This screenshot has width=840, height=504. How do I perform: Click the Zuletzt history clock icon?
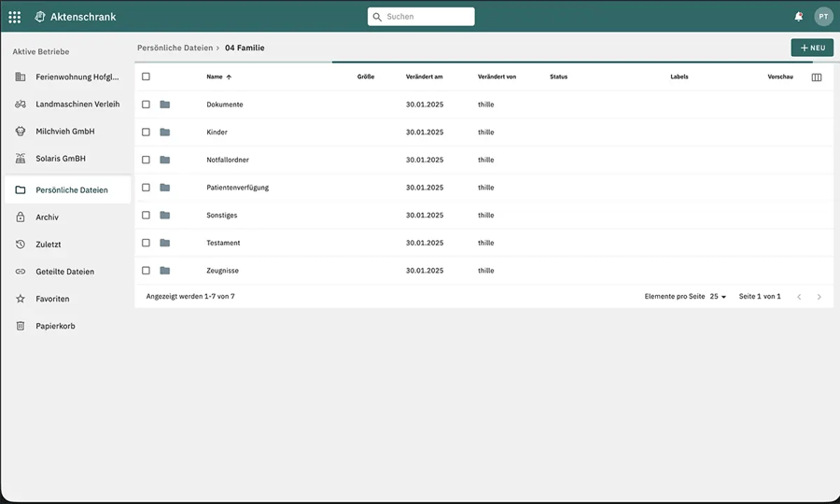[x=21, y=245]
